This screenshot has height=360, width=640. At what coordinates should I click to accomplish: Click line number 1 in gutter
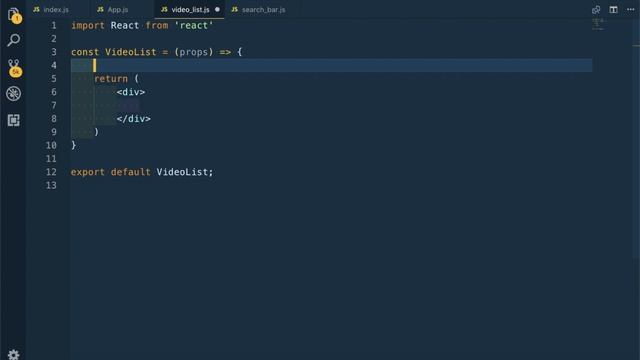pos(53,25)
